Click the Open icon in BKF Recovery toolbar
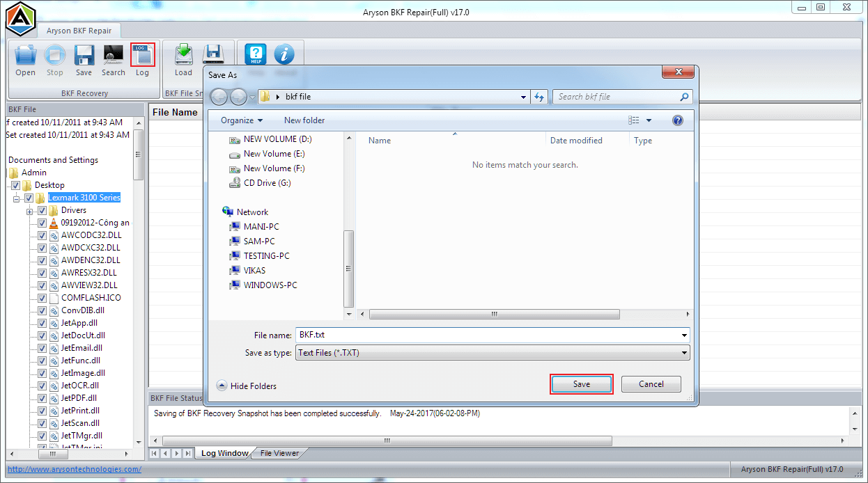868x483 pixels. point(26,56)
